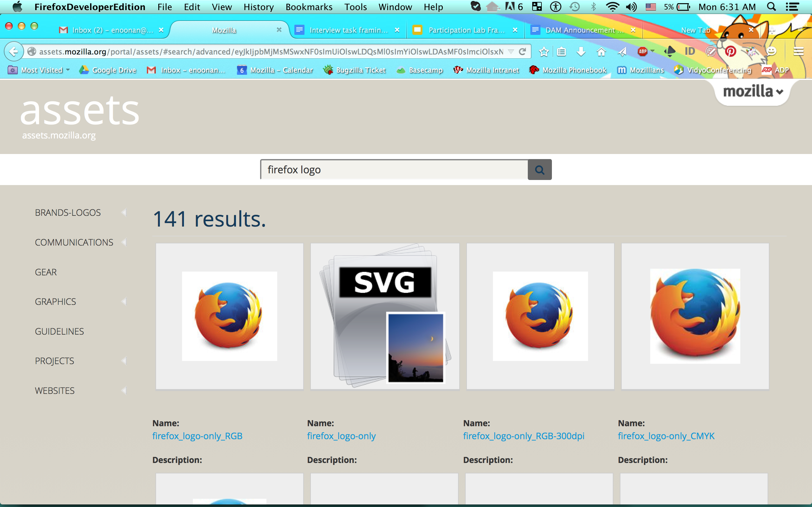Open the firefox_logo-only_CMYK link

pyautogui.click(x=666, y=436)
